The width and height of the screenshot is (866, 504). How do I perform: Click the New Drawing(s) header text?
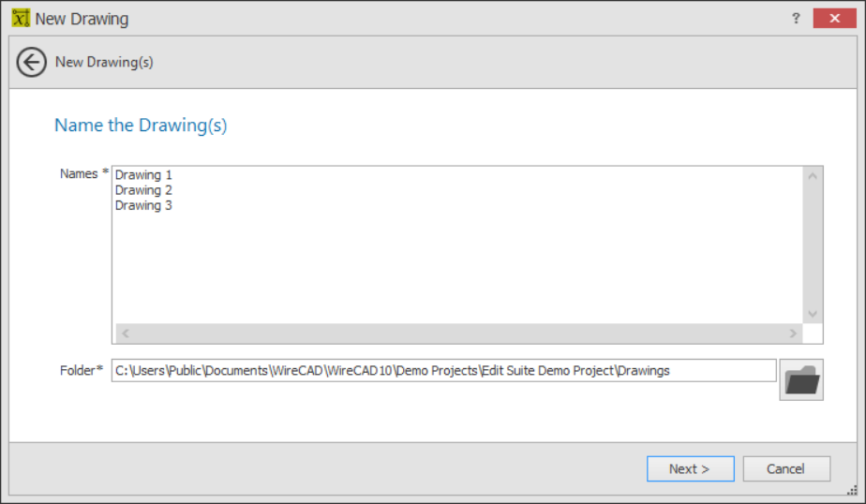tap(104, 62)
